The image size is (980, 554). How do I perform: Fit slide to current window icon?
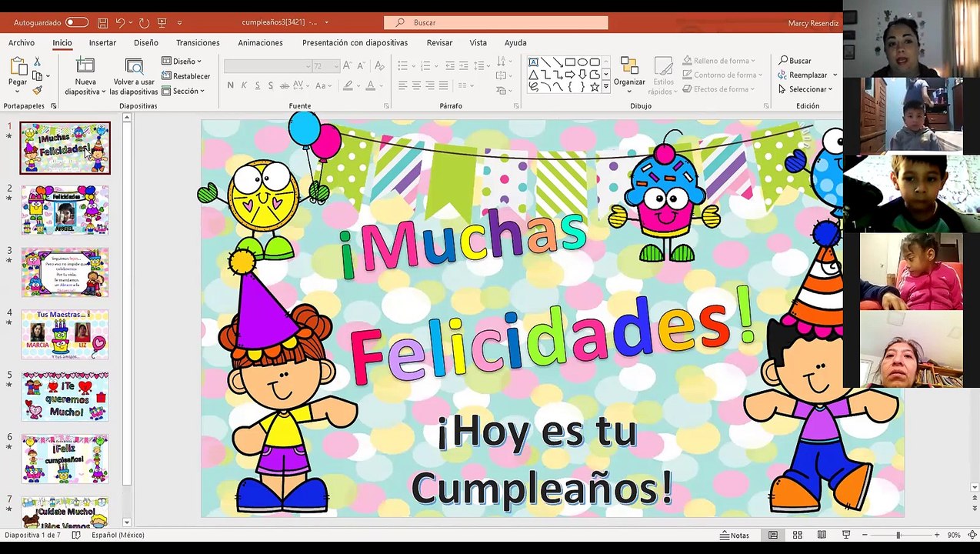[972, 535]
